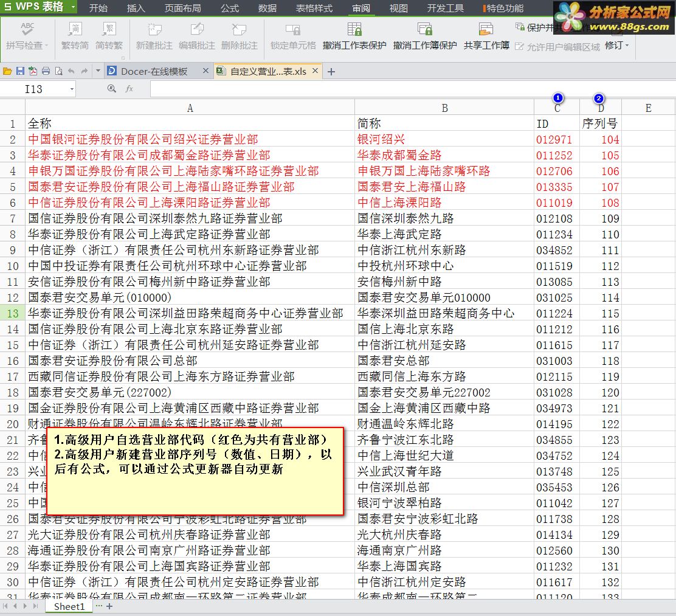Close the Docer online template tab
Viewport: 676px width, 616px height.
point(205,71)
